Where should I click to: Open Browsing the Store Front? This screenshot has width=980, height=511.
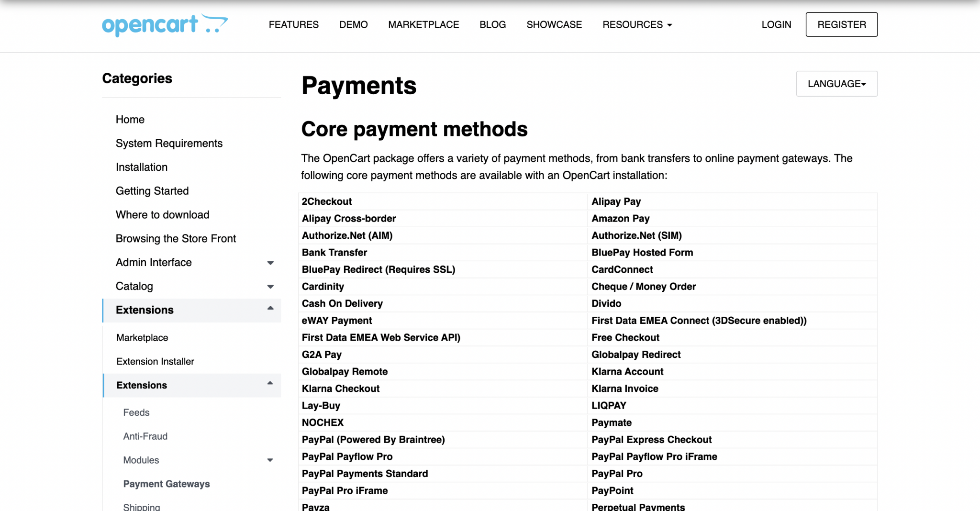click(176, 238)
